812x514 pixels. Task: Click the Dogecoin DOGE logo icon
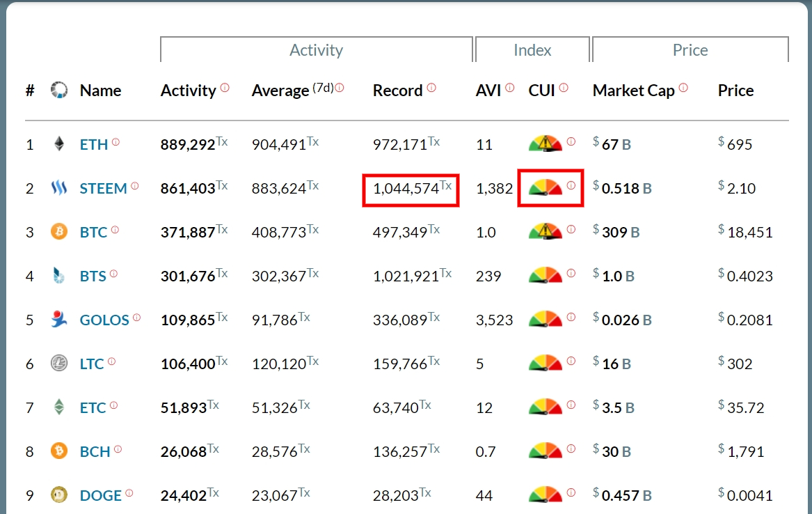point(59,494)
